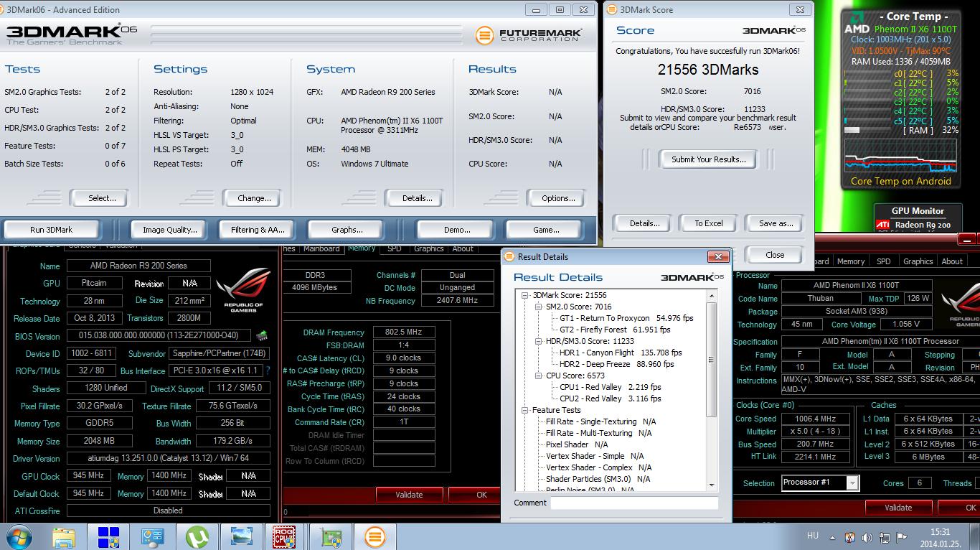Switch to ROG CPU-Z on the taskbar
Image resolution: width=980 pixels, height=550 pixels.
(286, 537)
